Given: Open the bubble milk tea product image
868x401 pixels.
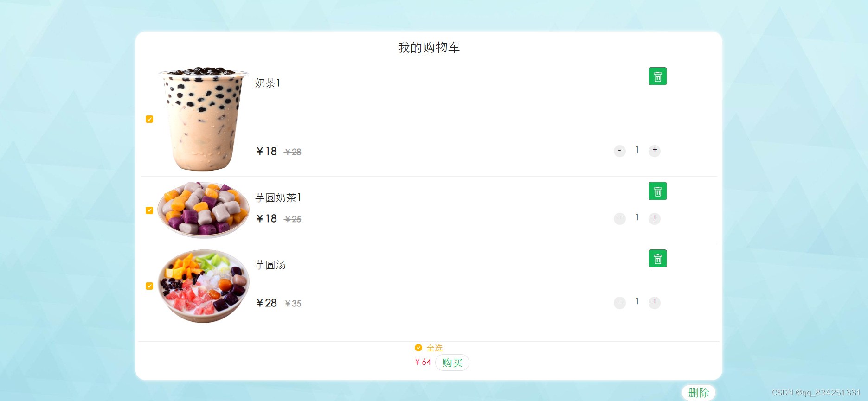Looking at the screenshot, I should click(203, 119).
